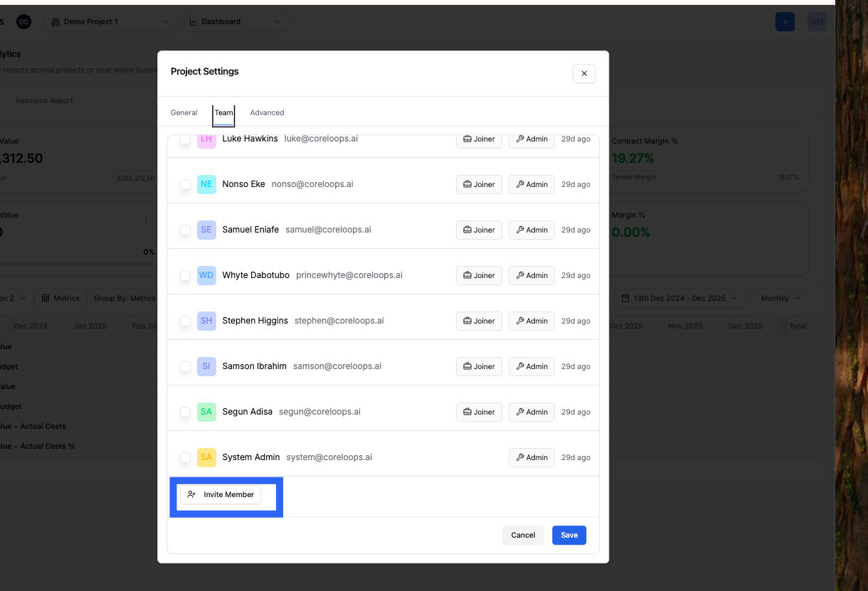Save the project settings
The image size is (868, 591).
(x=568, y=535)
